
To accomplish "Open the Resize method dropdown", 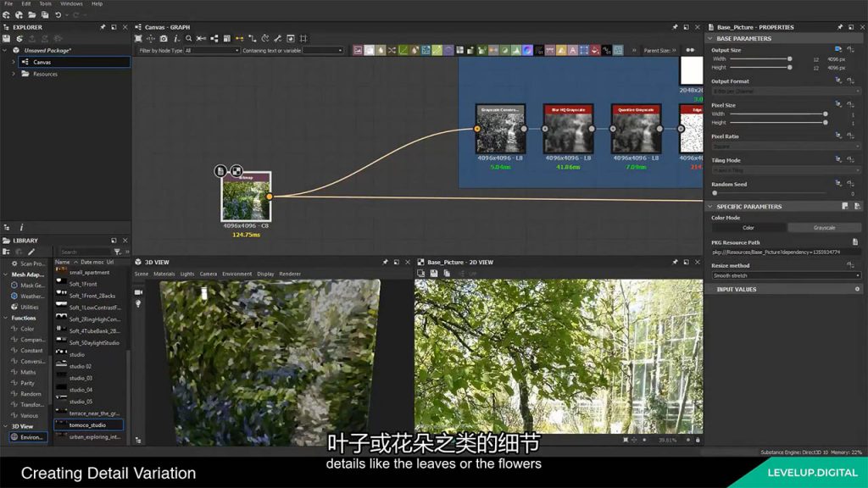I will (786, 275).
